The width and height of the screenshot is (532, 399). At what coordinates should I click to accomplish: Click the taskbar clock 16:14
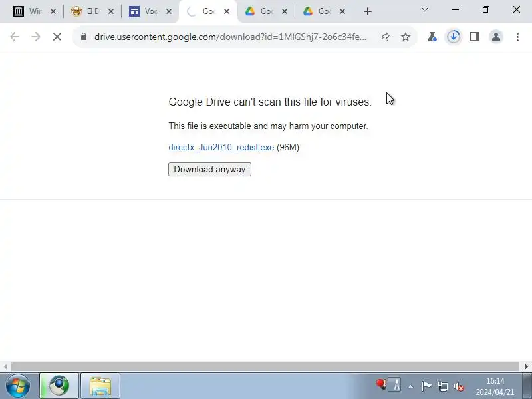click(495, 381)
